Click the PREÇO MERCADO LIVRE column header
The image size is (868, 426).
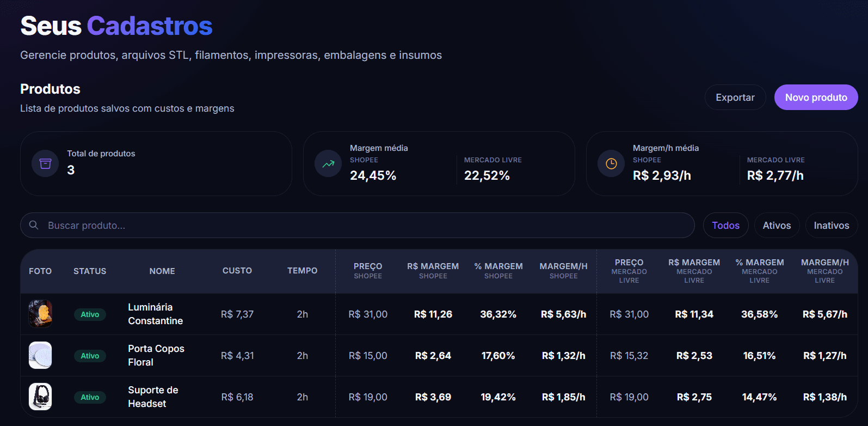[629, 271]
